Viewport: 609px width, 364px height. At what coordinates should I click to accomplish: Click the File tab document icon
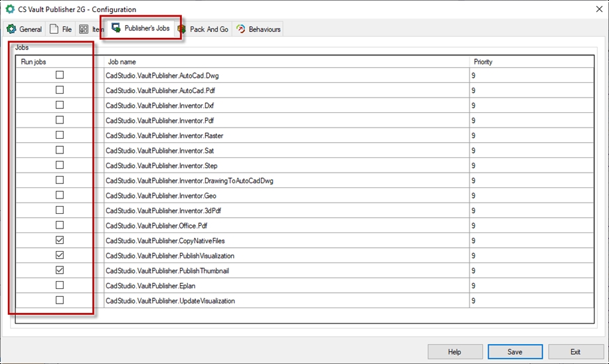pyautogui.click(x=54, y=29)
